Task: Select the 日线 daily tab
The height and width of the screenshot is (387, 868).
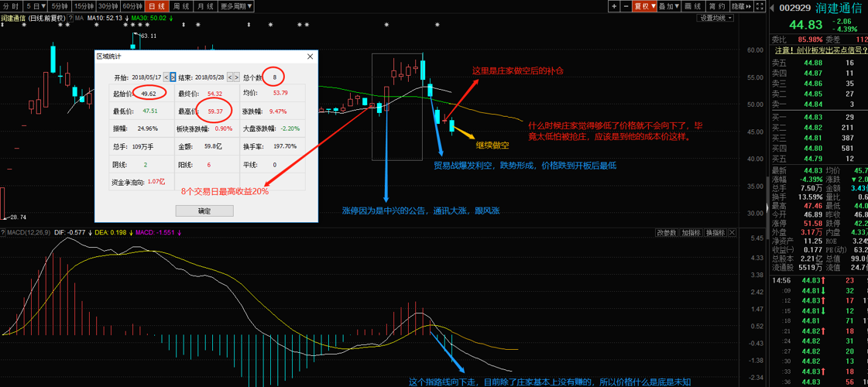Action: coord(156,7)
